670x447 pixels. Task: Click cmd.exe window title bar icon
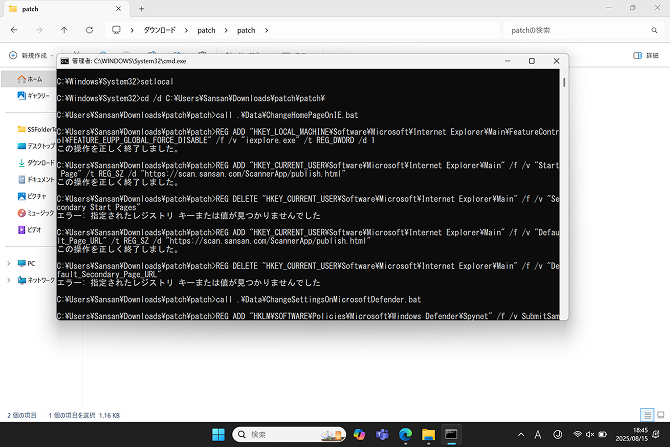pyautogui.click(x=65, y=61)
